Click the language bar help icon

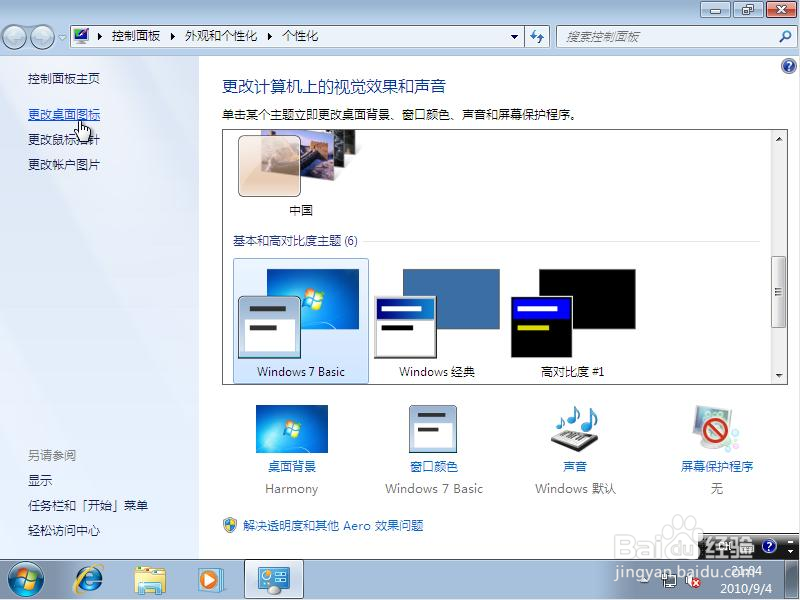(x=769, y=546)
